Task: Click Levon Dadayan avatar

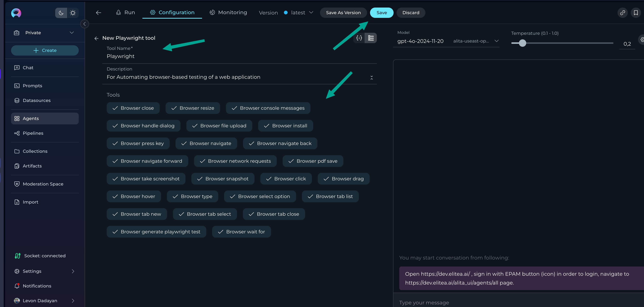Action: point(17,301)
